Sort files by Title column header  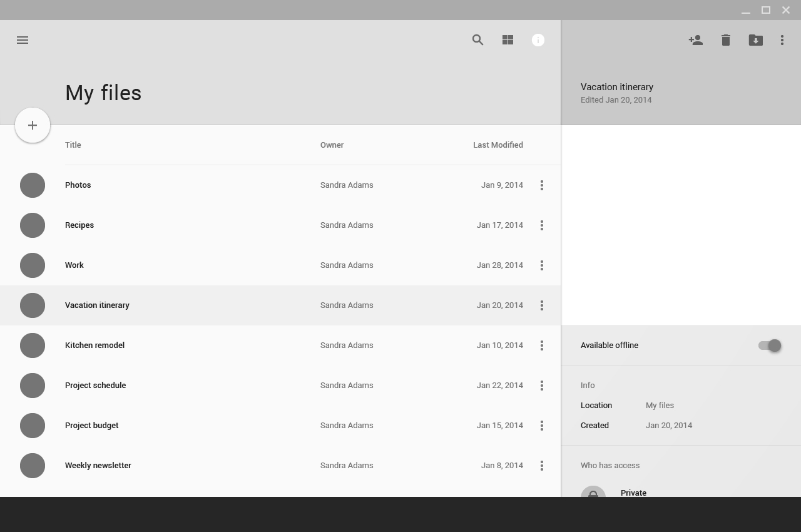pos(73,145)
